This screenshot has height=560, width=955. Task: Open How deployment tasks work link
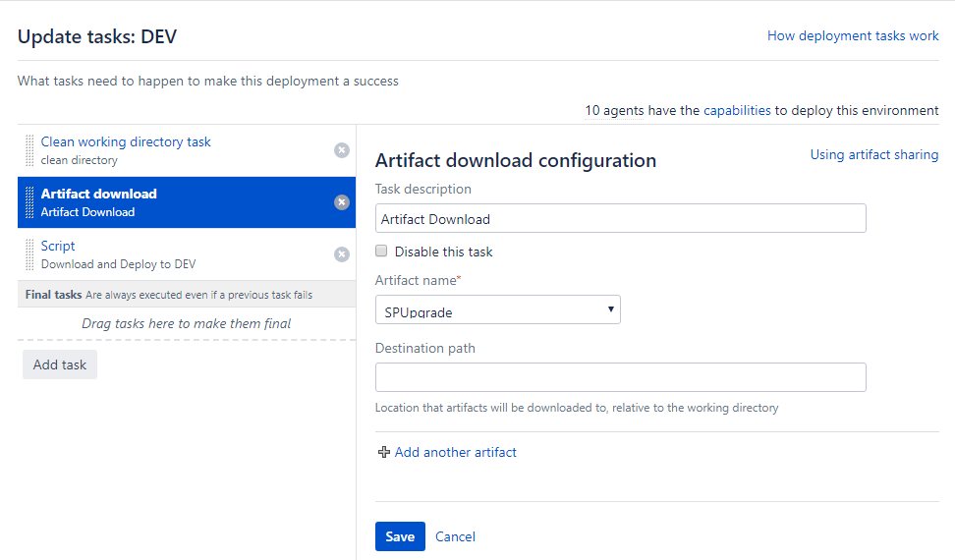point(853,36)
